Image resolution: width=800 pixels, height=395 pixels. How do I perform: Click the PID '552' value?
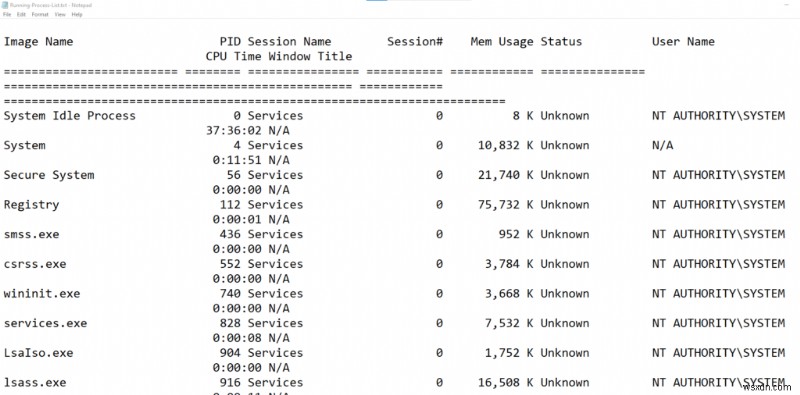coord(230,264)
